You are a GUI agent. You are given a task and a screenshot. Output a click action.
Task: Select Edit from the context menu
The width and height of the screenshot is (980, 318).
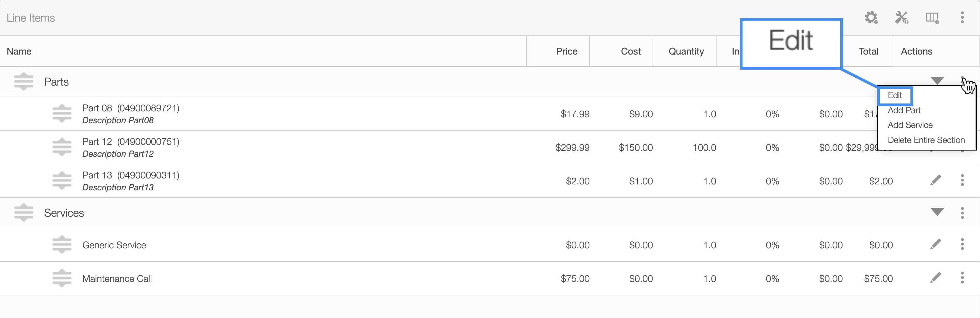coord(895,96)
